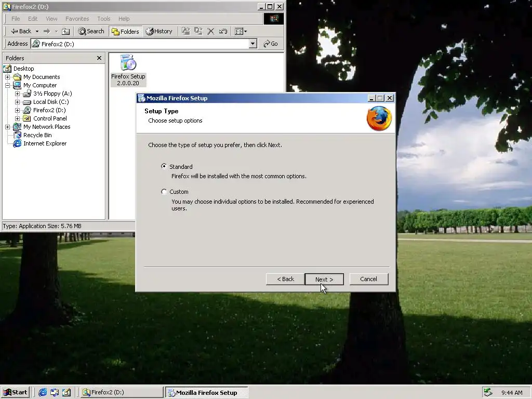Viewport: 532px width, 399px height.
Task: Click the Windows flag throbber in Explorer
Action: point(274,19)
